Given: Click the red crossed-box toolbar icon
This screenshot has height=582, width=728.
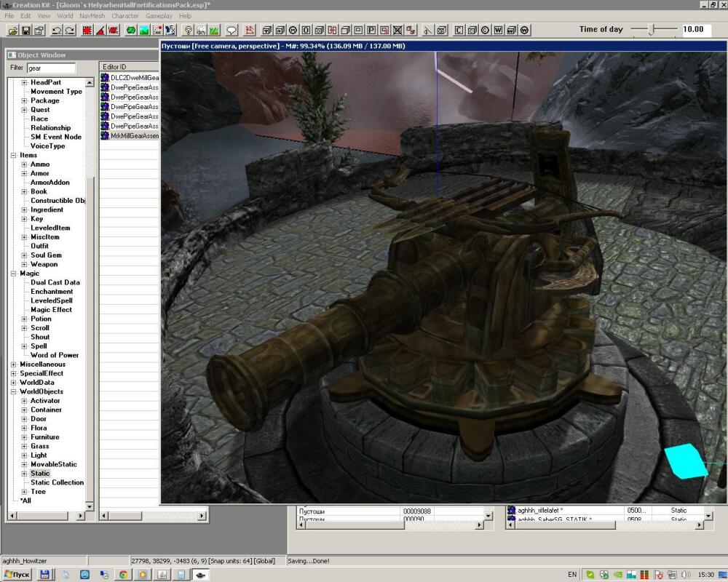Looking at the screenshot, I should point(397,31).
